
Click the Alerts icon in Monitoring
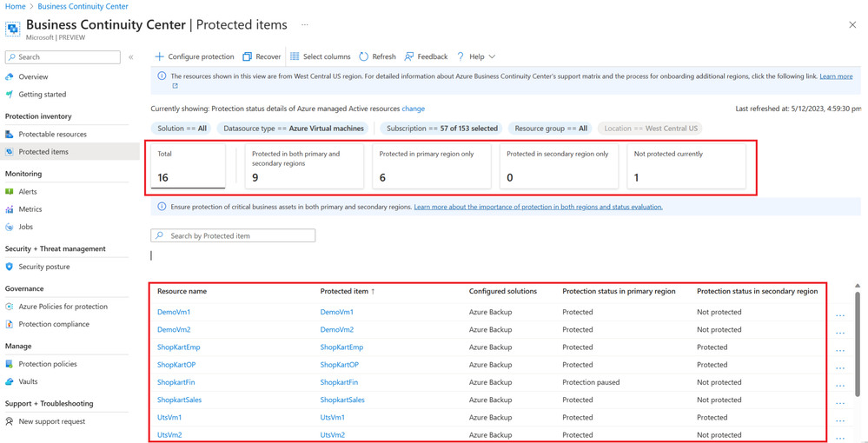pos(9,192)
